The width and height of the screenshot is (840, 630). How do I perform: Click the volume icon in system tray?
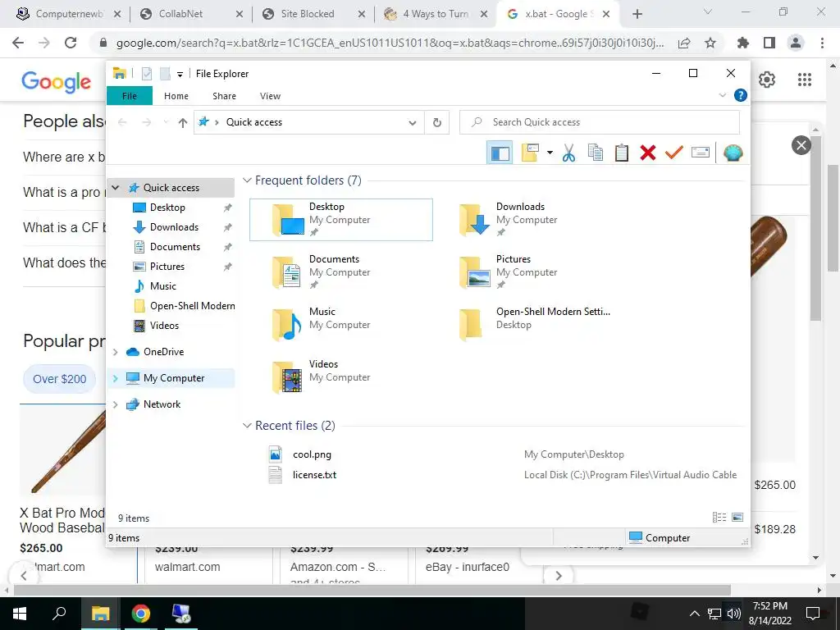pyautogui.click(x=734, y=614)
